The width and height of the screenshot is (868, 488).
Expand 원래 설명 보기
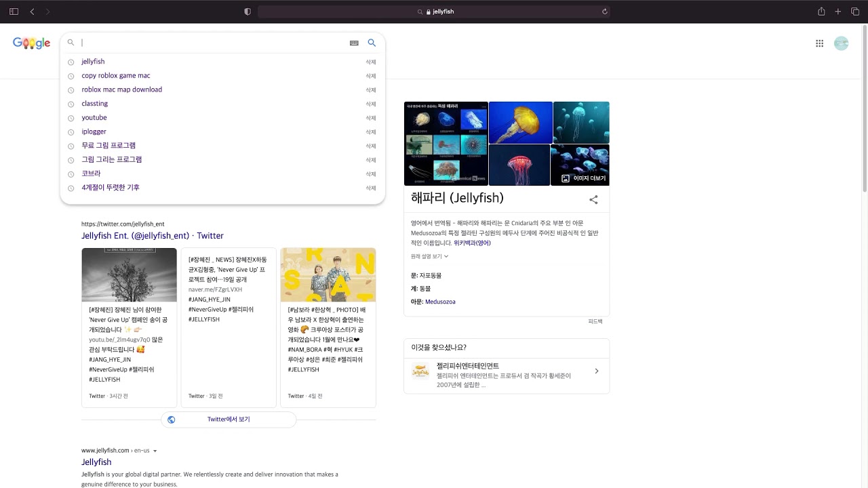pos(429,257)
